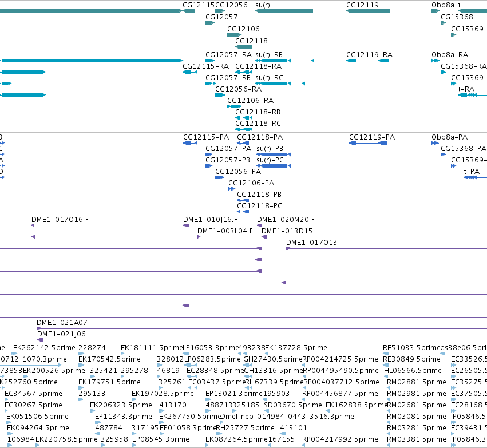Click the DME1-010J16.F BAC label
487x448 pixels.
[x=210, y=220]
